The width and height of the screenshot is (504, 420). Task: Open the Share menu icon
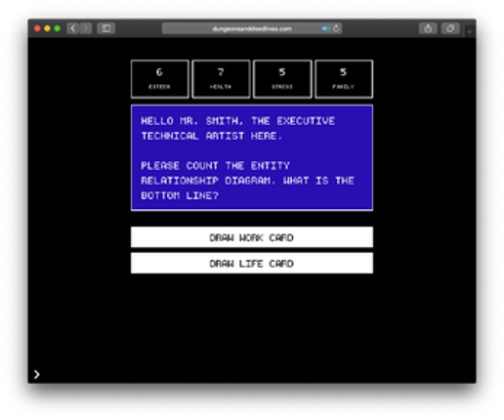[428, 28]
